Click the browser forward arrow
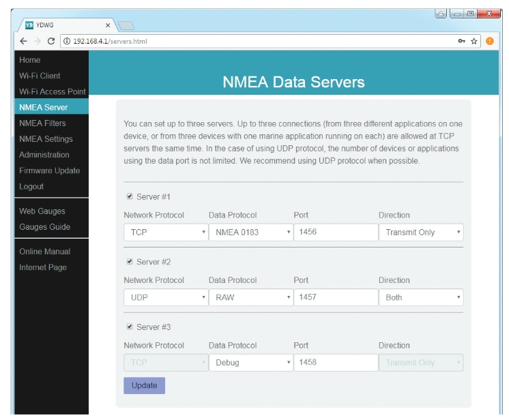509x420 pixels. tap(38, 41)
